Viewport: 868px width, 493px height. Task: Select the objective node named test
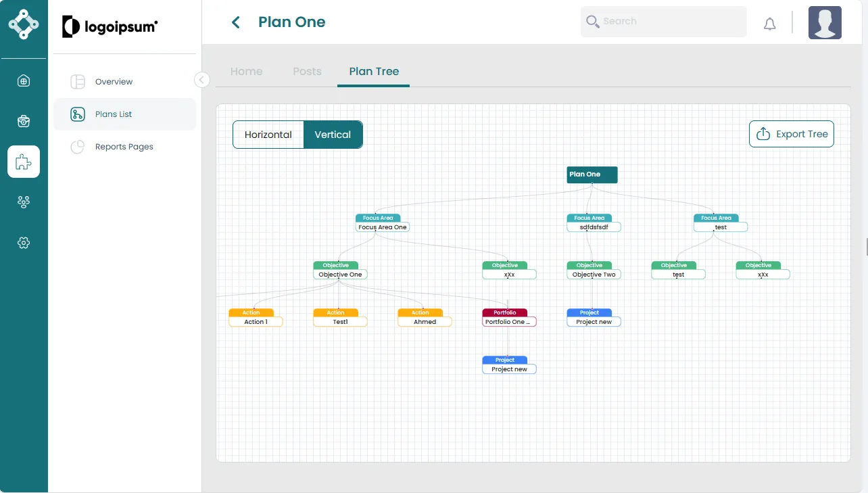point(678,271)
